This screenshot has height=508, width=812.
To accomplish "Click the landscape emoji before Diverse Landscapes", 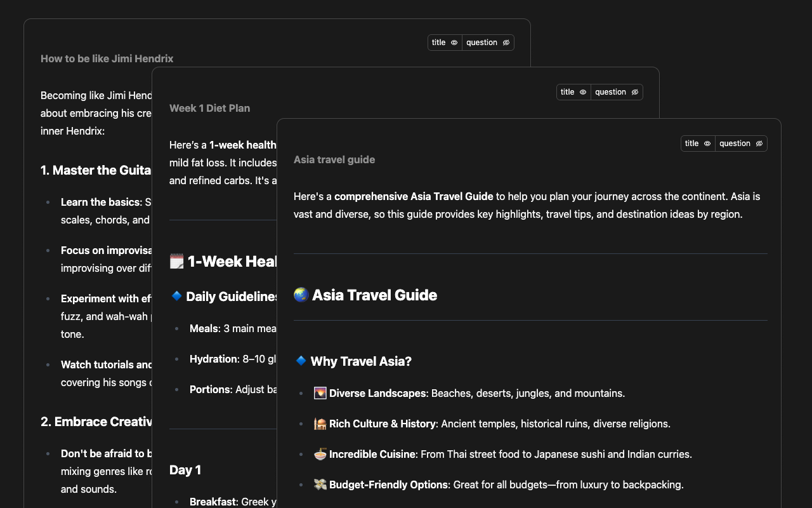I will click(x=320, y=393).
